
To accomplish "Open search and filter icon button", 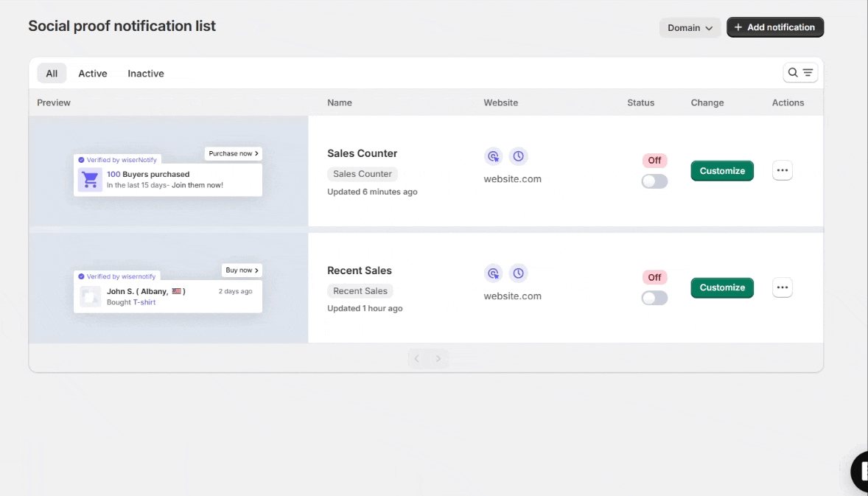I will [800, 72].
